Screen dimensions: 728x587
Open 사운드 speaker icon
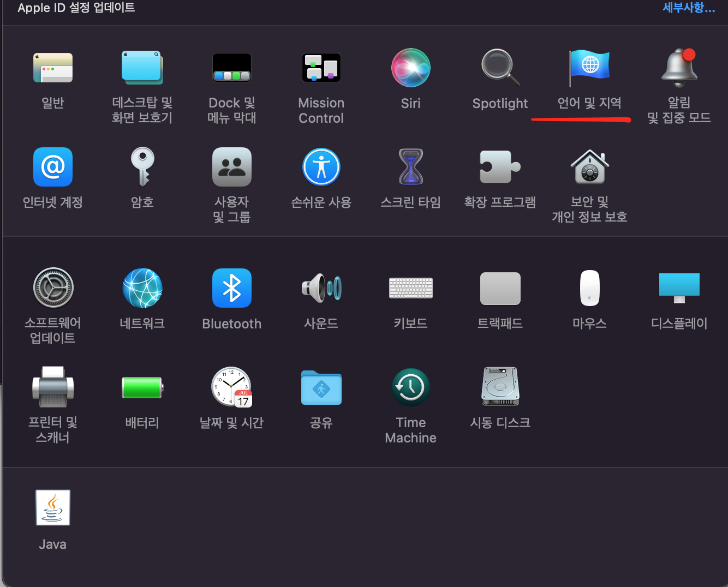click(321, 288)
